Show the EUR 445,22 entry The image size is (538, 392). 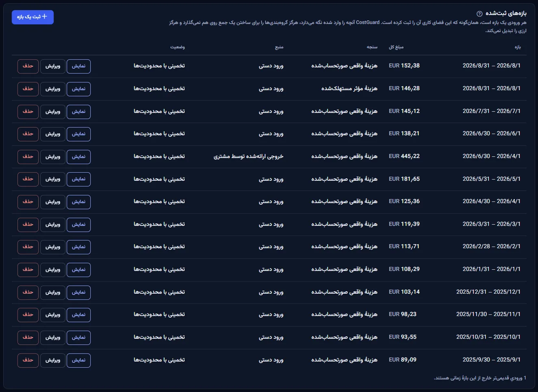78,157
